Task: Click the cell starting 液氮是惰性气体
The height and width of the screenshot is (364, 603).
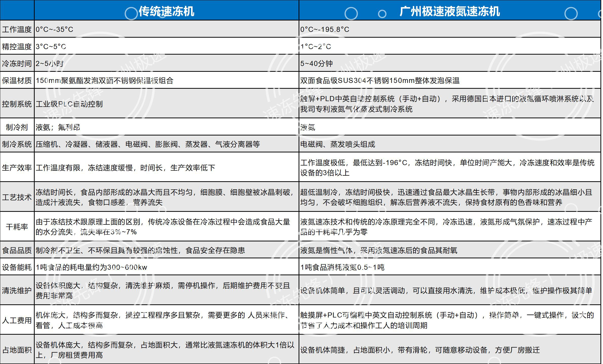Action: click(450, 250)
